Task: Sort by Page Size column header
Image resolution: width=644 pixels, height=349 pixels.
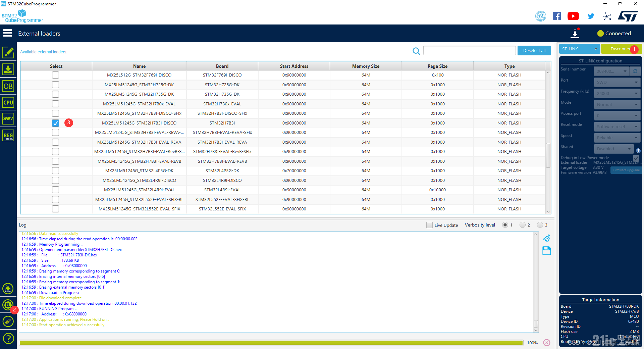Action: [x=437, y=66]
